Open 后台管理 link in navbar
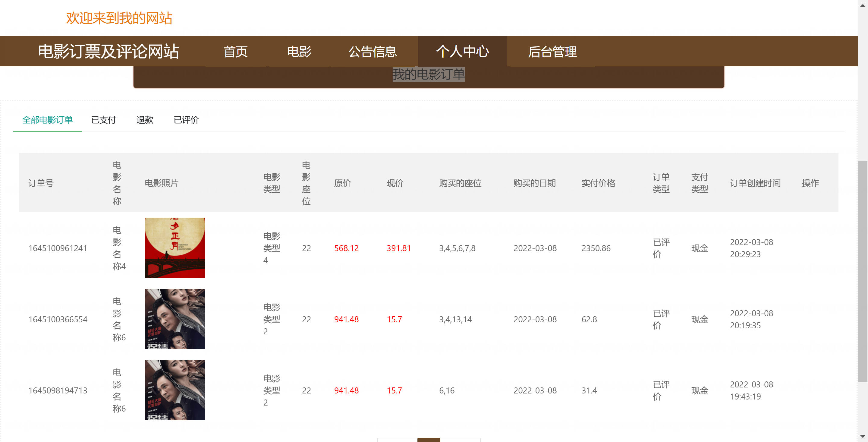Image resolution: width=868 pixels, height=442 pixels. pos(552,52)
